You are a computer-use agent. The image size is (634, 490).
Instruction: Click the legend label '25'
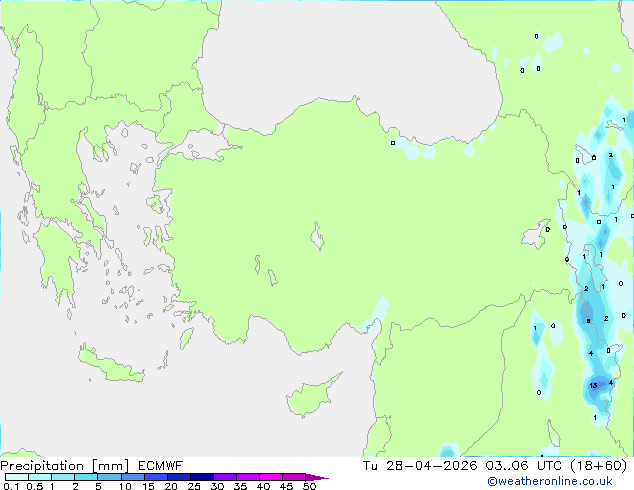[x=194, y=486]
